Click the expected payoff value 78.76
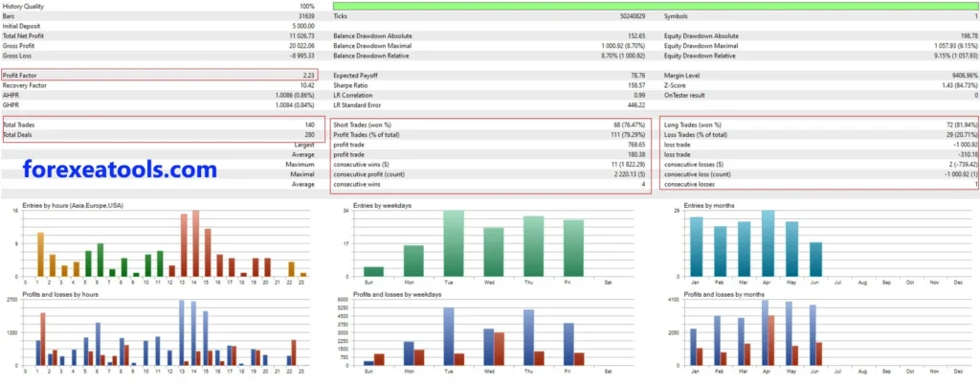This screenshot has width=980, height=385. [638, 76]
